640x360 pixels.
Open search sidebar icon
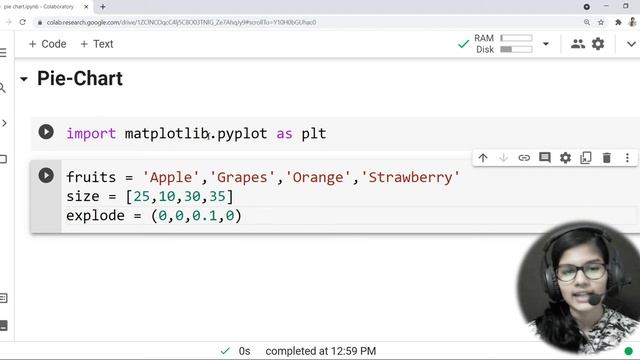tap(2, 88)
